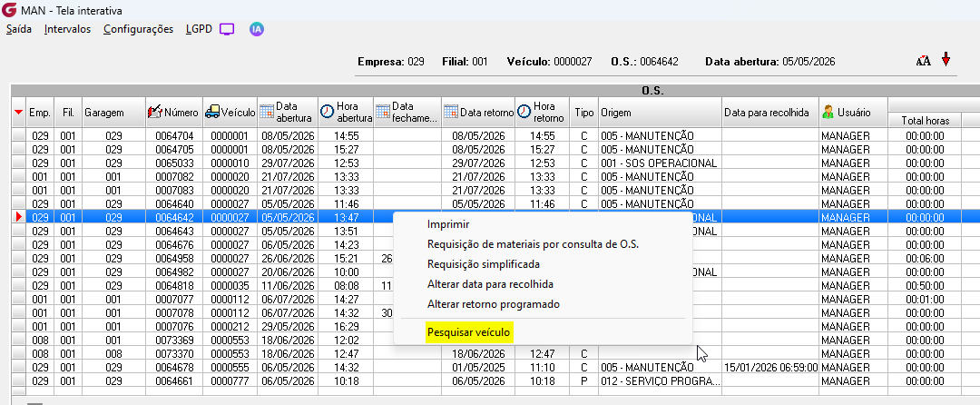Click the Data fechamento calendar icon
This screenshot has height=405, width=980.
(383, 112)
